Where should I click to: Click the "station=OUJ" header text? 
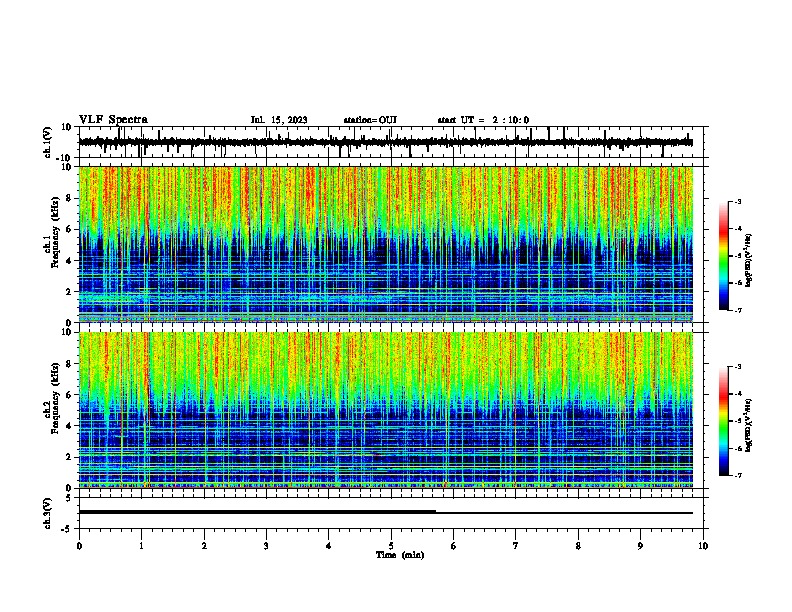tap(370, 120)
